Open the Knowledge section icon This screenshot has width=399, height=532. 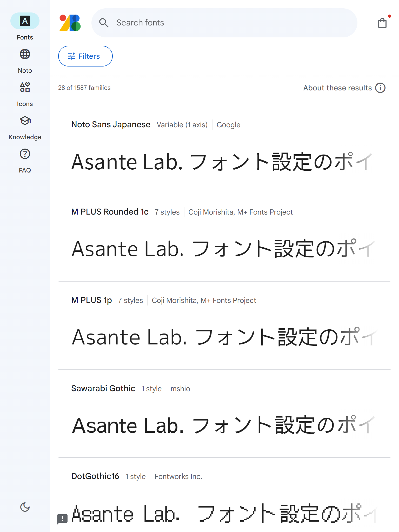[25, 121]
